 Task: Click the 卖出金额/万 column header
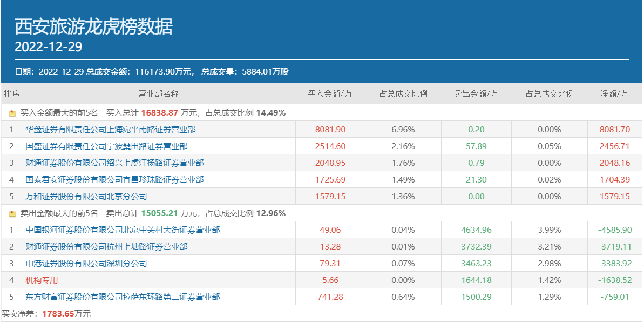476,93
